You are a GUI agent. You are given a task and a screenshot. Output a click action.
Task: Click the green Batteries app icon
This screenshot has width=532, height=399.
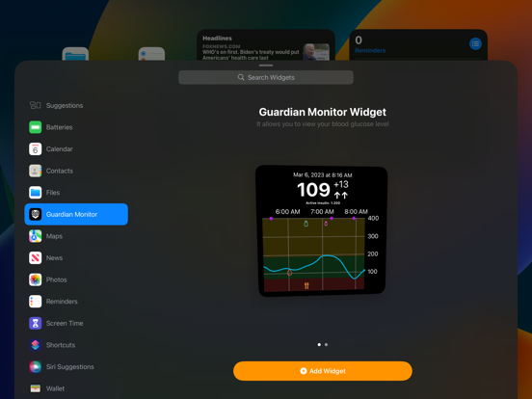point(35,127)
